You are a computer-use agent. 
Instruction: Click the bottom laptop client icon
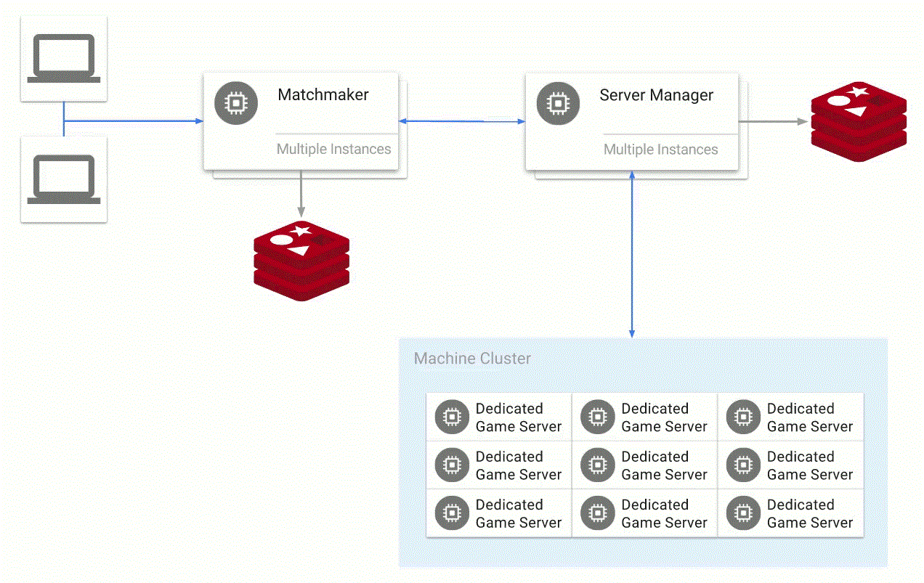pos(63,178)
